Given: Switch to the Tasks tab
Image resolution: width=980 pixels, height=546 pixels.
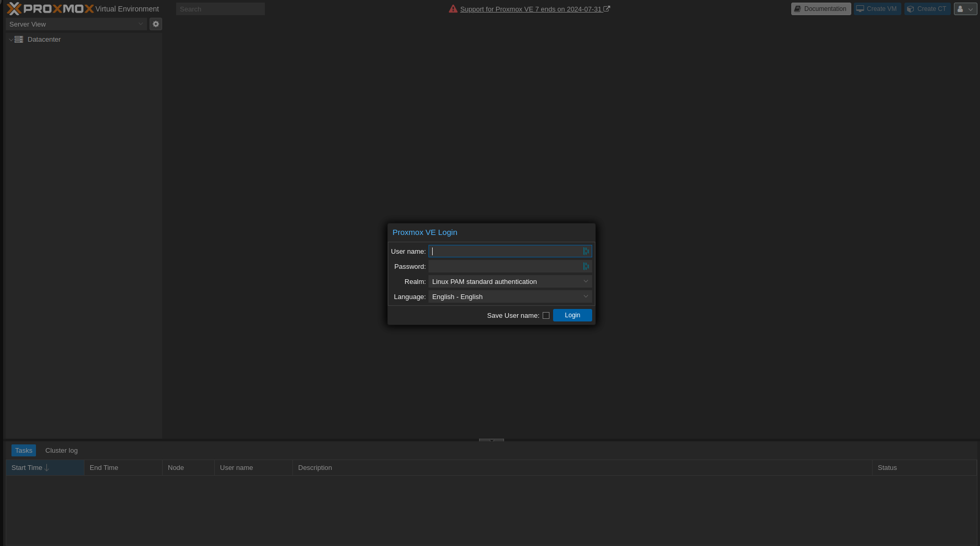Looking at the screenshot, I should (x=23, y=451).
